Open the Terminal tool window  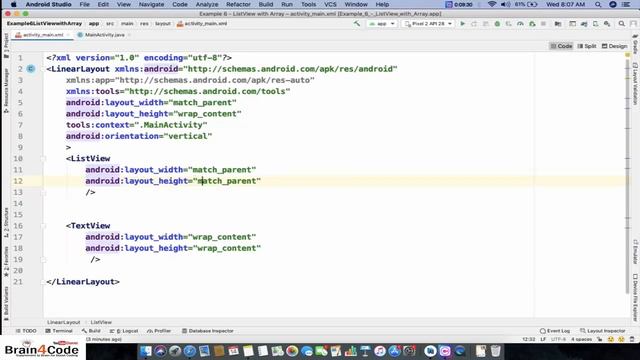tap(59, 331)
